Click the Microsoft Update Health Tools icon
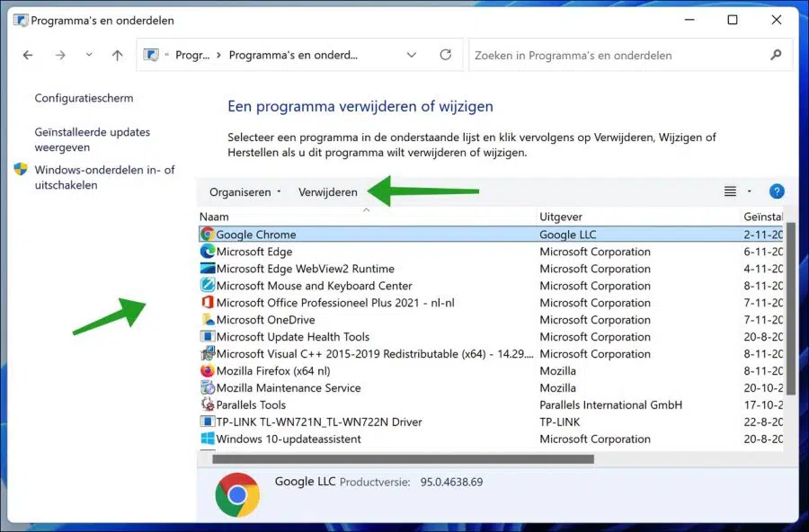Image resolution: width=809 pixels, height=532 pixels. [x=208, y=336]
